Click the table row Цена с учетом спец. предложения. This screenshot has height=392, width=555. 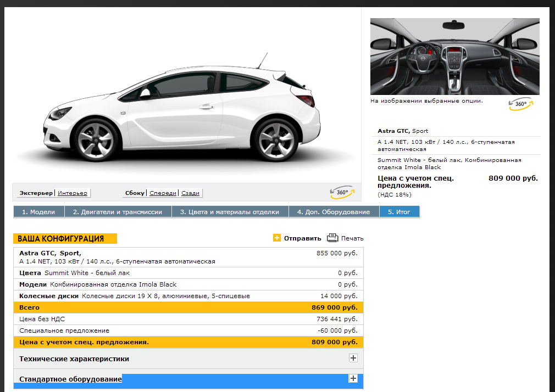(188, 342)
